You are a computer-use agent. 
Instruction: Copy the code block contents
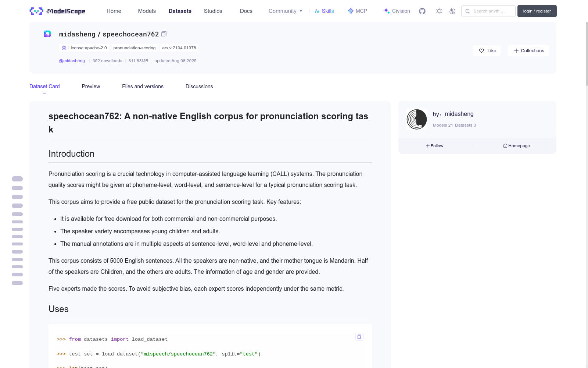coord(359,337)
